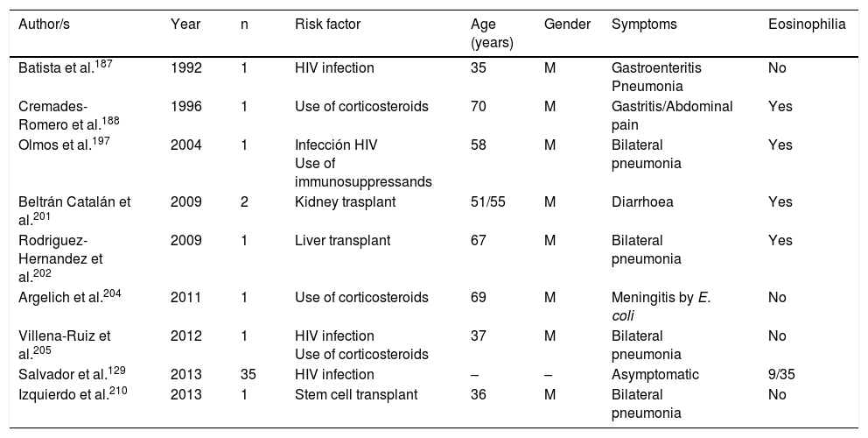This screenshot has width=868, height=438.
Task: Select the Year column header
Action: click(185, 25)
